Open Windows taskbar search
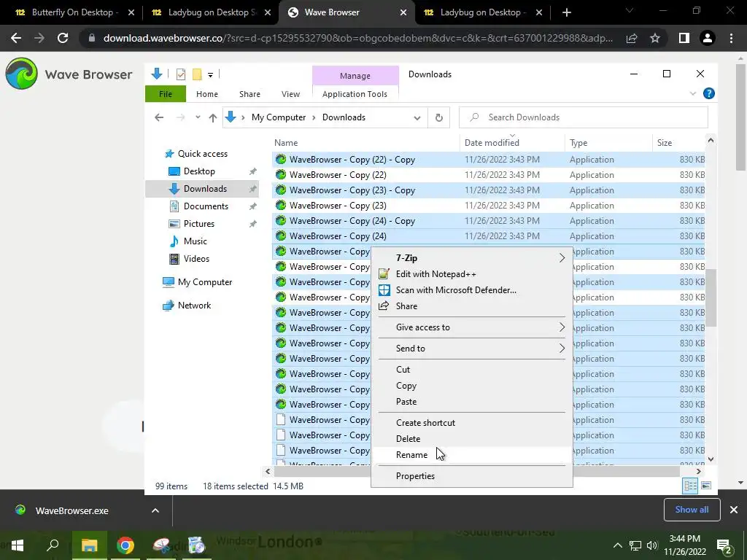The height and width of the screenshot is (560, 747). (x=53, y=545)
